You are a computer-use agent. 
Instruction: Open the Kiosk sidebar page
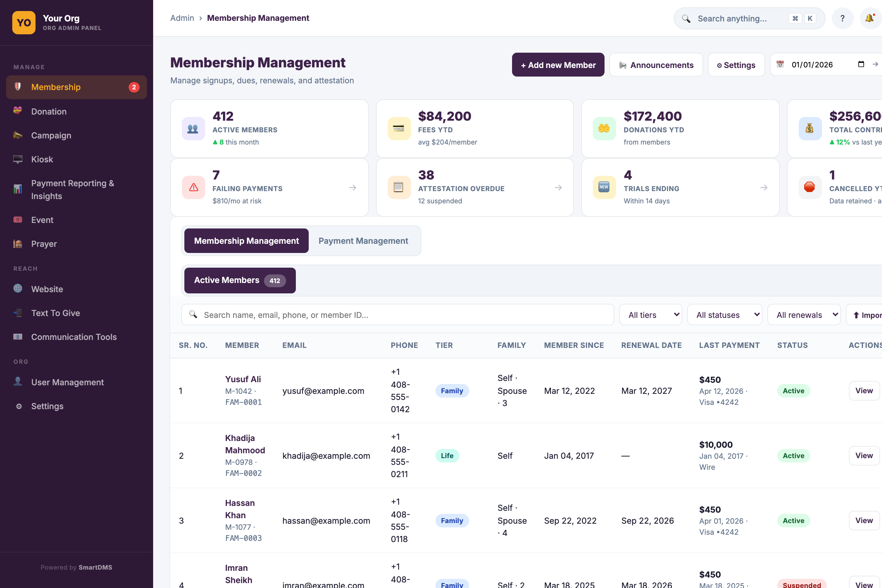click(77, 159)
